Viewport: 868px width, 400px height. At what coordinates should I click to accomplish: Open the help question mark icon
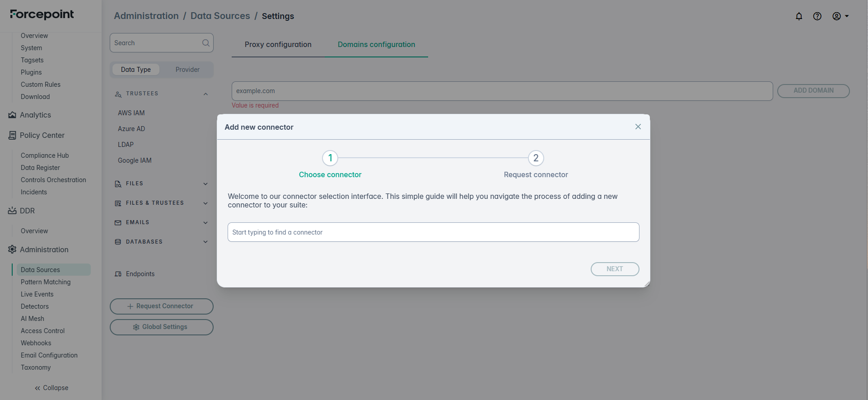tap(817, 16)
